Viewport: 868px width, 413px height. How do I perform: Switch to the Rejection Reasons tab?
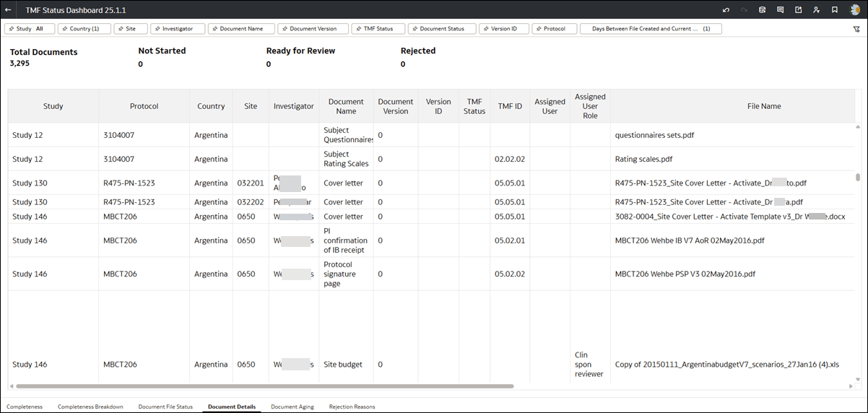(x=352, y=407)
